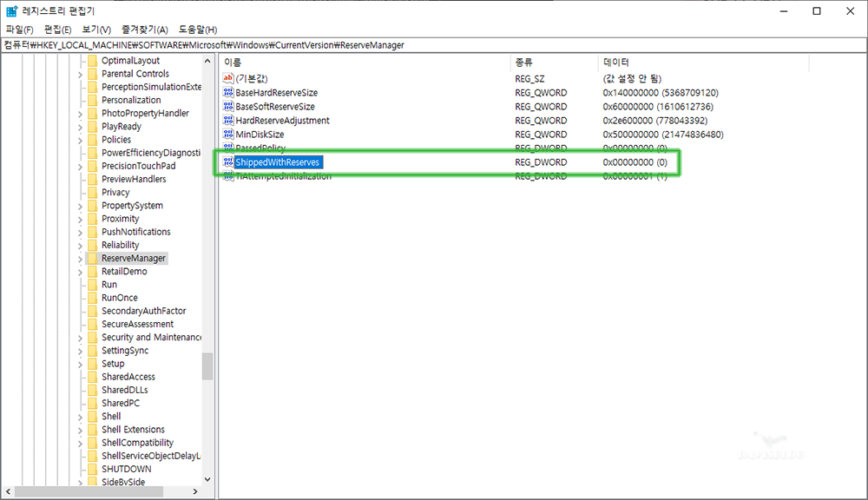Open the 파일(F) menu
This screenshot has height=500, width=868.
(x=19, y=30)
